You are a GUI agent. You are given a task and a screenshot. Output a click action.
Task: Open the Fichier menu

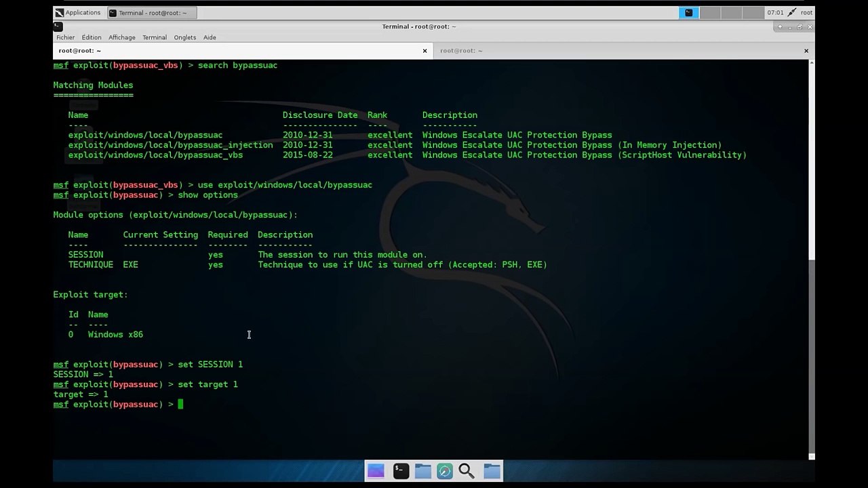[x=65, y=37]
